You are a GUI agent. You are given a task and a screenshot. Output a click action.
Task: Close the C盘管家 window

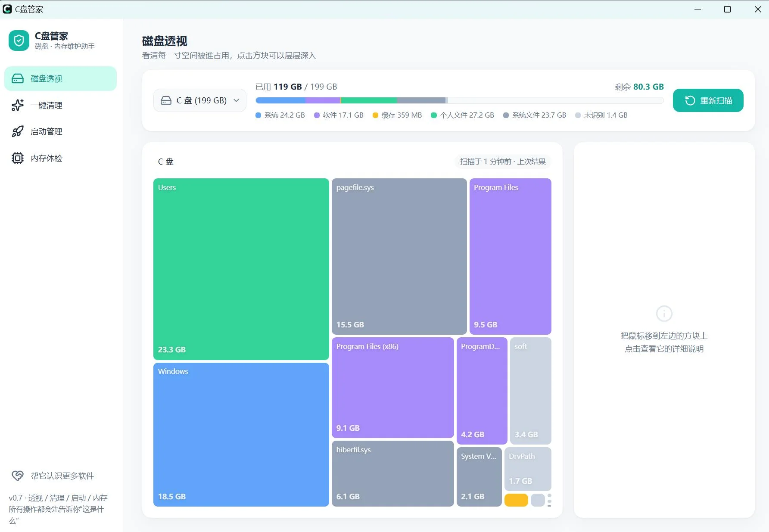[x=758, y=9]
